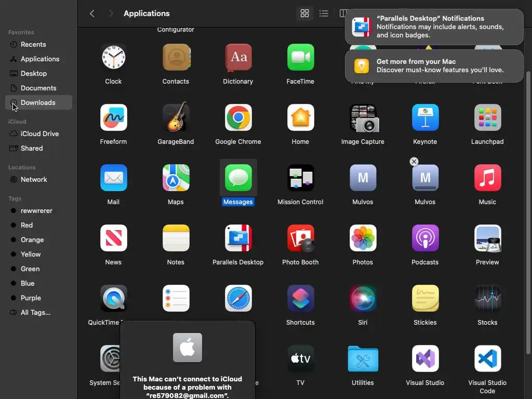Open the Launchpad icon
The width and height of the screenshot is (532, 399).
[487, 117]
